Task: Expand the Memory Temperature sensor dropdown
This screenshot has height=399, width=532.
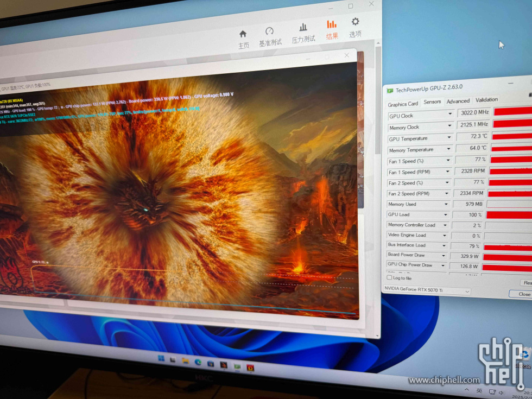Action: pos(448,149)
